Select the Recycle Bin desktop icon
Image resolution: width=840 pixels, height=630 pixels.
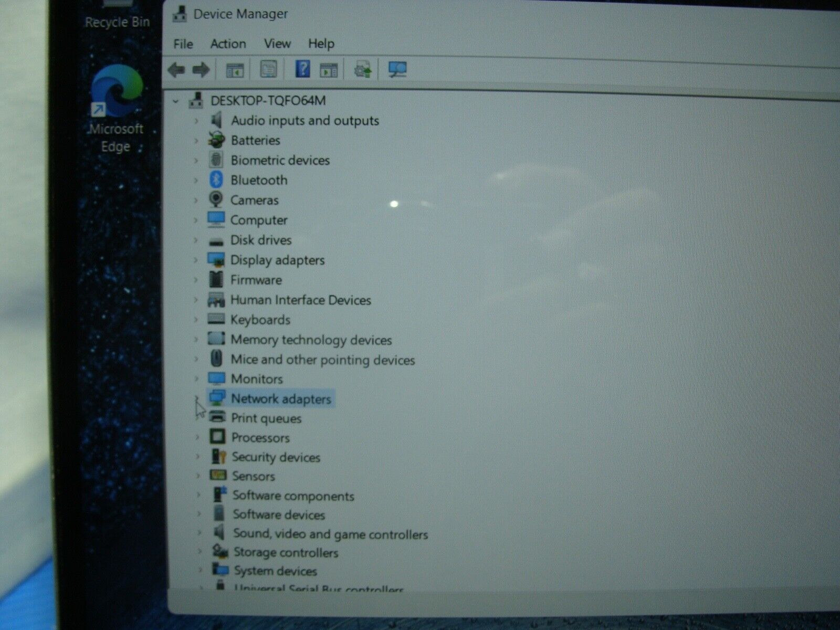[x=117, y=15]
